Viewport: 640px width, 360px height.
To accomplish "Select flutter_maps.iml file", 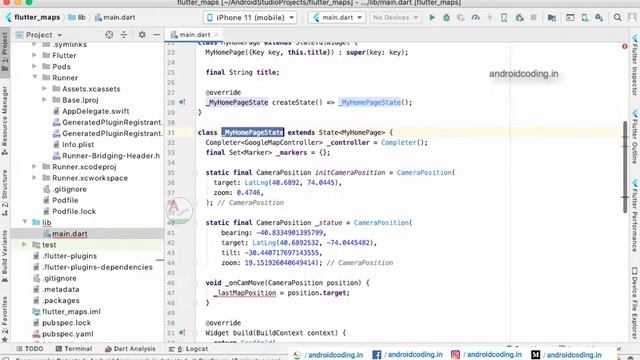I will pyautogui.click(x=71, y=311).
